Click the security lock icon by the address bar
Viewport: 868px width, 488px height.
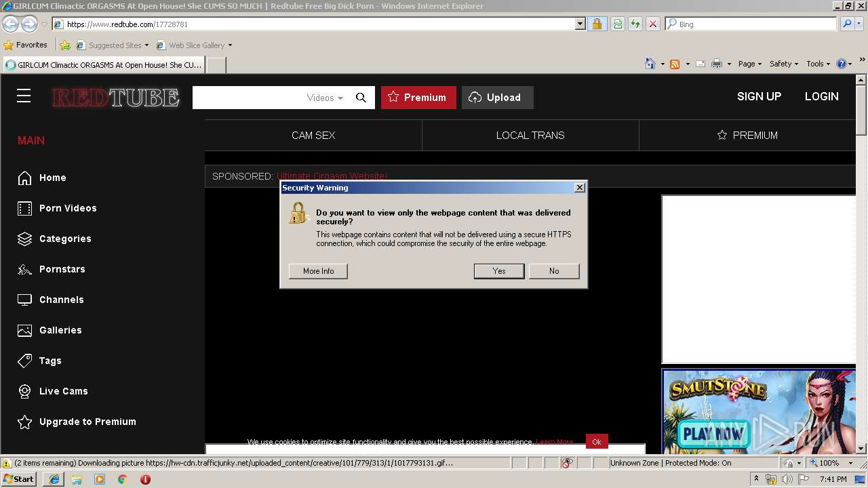[x=597, y=24]
